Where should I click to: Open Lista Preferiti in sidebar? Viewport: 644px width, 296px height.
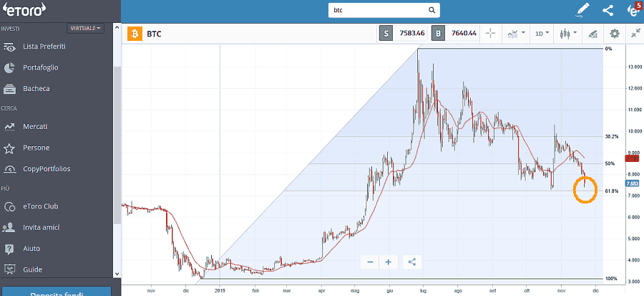(44, 47)
